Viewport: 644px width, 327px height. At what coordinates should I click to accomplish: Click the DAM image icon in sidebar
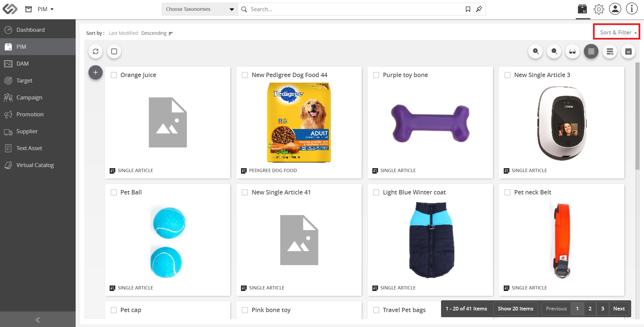click(8, 64)
